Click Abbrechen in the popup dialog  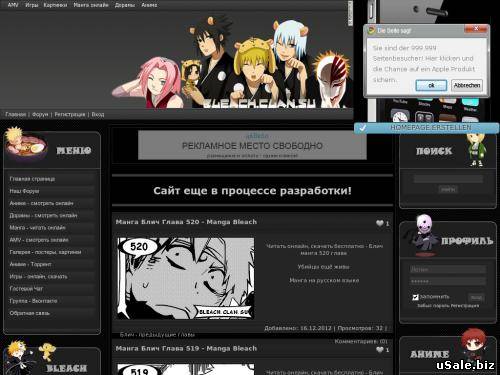tap(467, 85)
